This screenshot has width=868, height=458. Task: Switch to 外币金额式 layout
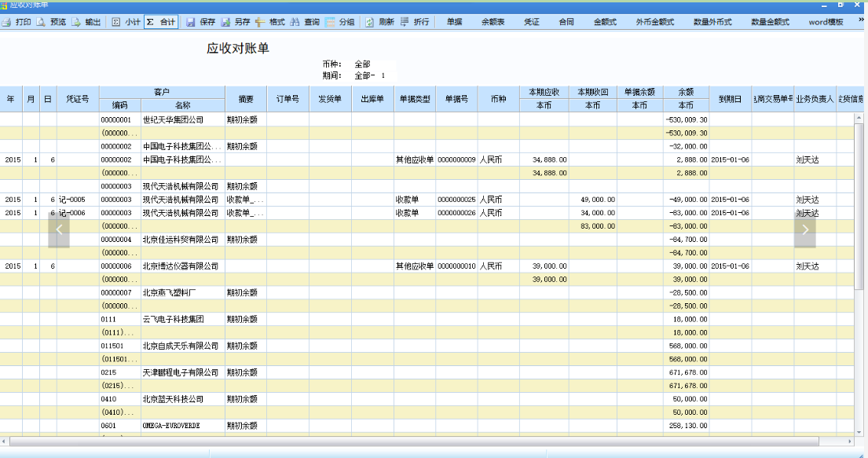point(655,22)
